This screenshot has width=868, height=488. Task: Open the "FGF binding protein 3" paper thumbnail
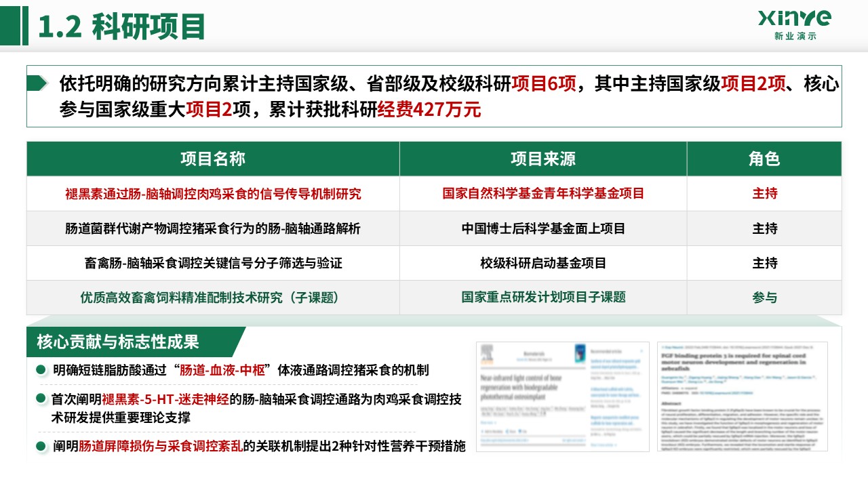pyautogui.click(x=742, y=396)
